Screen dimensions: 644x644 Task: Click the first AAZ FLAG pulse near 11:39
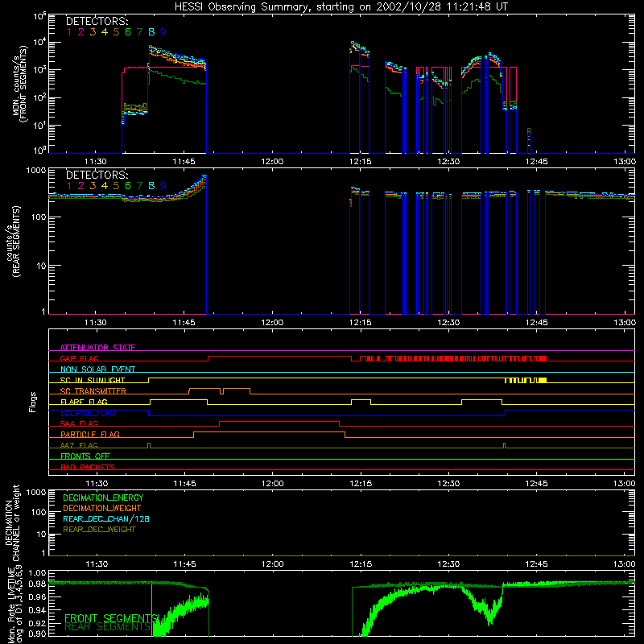(x=149, y=445)
